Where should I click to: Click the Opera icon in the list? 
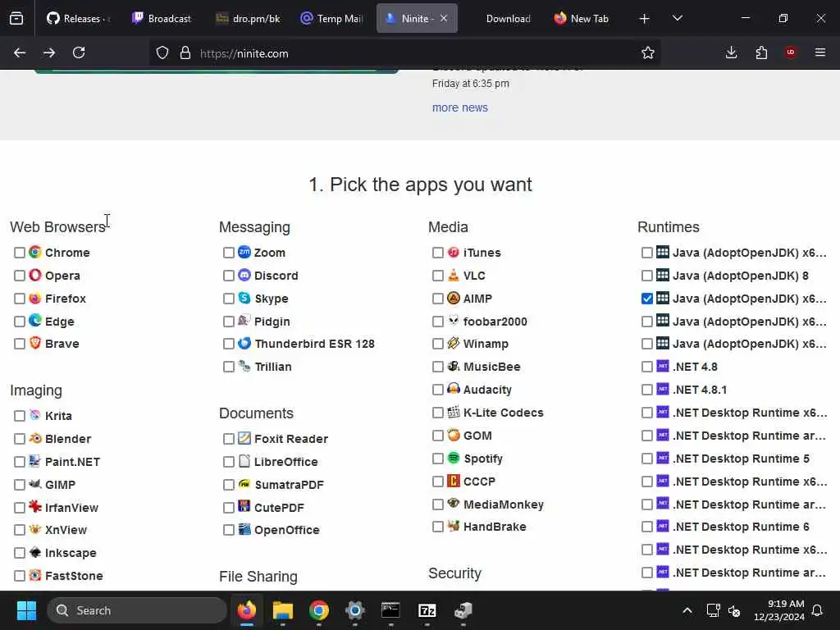tap(35, 275)
